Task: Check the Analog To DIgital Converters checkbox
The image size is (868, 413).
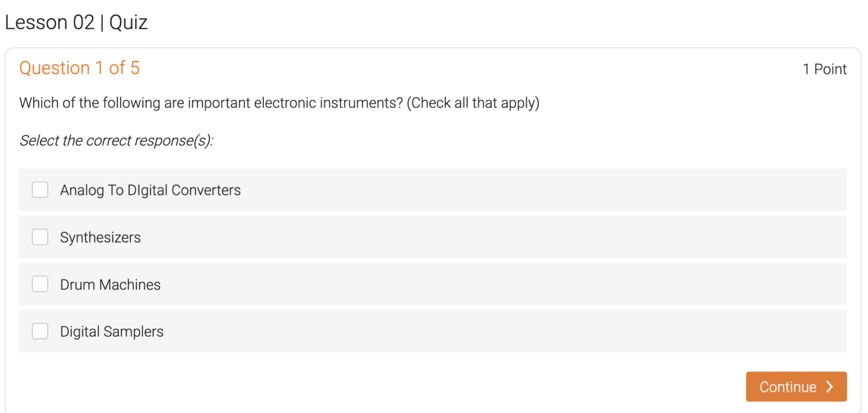Action: [x=40, y=190]
